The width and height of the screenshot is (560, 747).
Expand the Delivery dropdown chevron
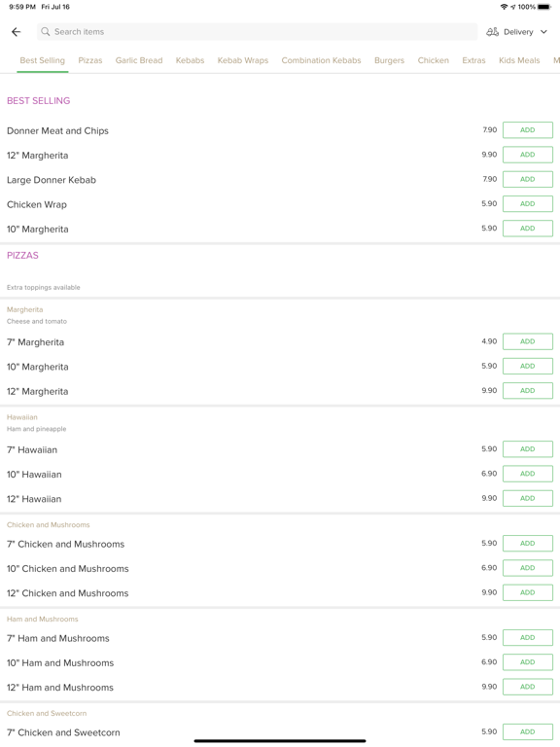543,32
